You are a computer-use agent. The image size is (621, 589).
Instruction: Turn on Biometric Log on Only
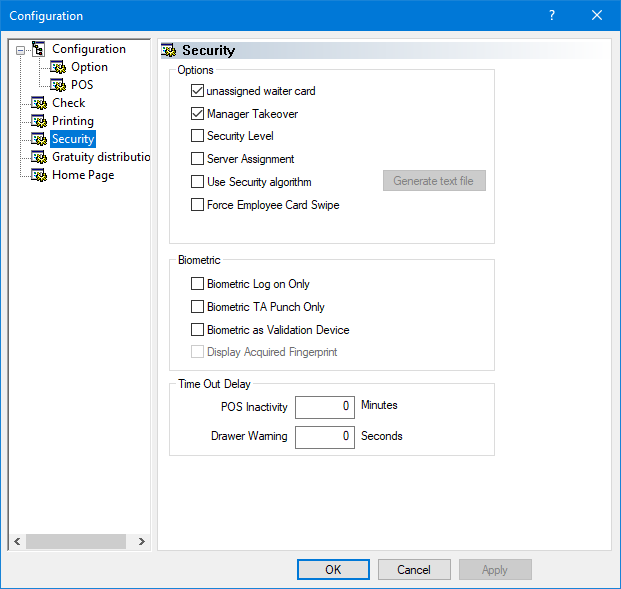pos(197,284)
